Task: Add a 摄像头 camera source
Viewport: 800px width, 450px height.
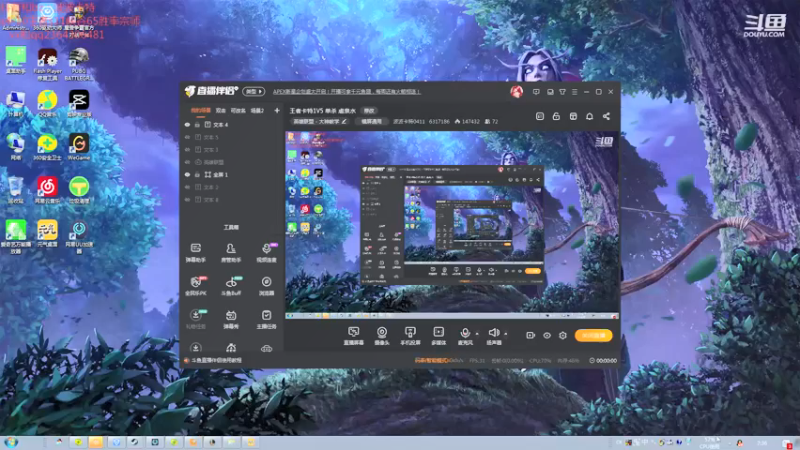Action: click(x=382, y=336)
